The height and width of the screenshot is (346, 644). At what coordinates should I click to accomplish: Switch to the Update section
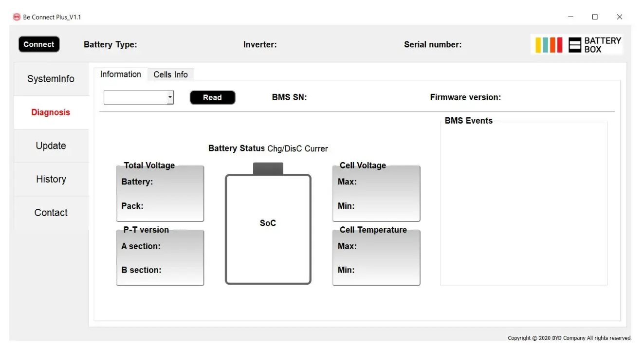(51, 146)
